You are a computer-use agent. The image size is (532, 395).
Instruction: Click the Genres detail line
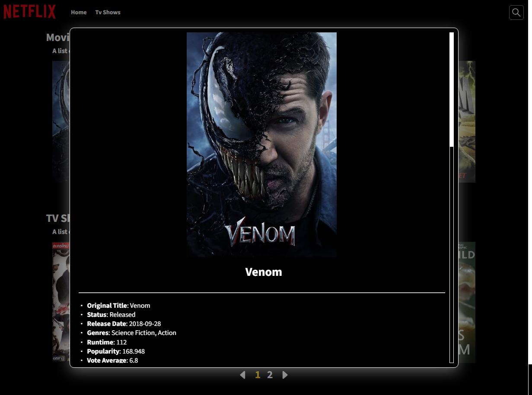(131, 333)
